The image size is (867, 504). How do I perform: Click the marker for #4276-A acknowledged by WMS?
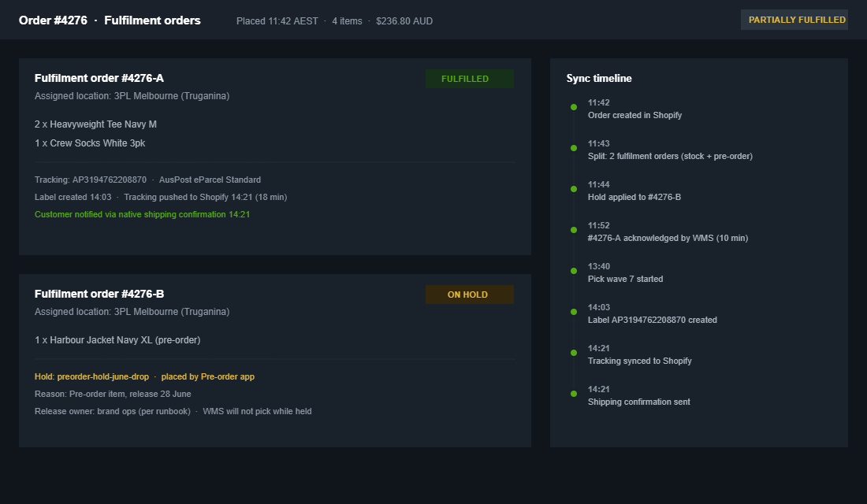573,230
